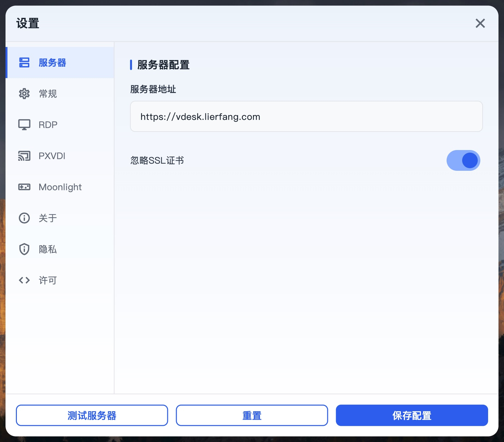Click the shield icon beside 隐私

[24, 249]
